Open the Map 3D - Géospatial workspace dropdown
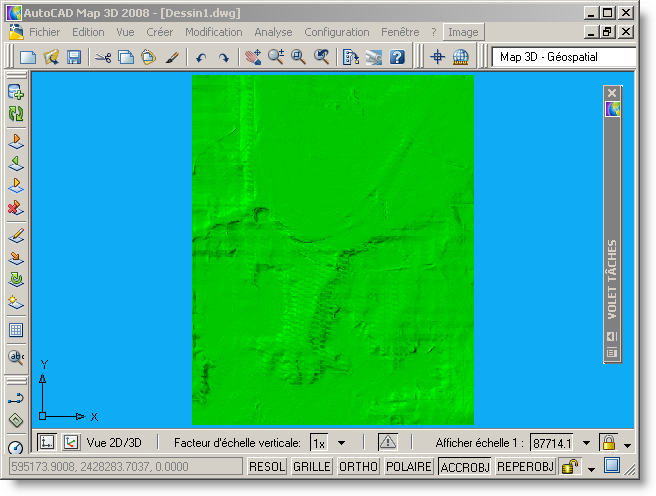656x496 pixels. (564, 57)
